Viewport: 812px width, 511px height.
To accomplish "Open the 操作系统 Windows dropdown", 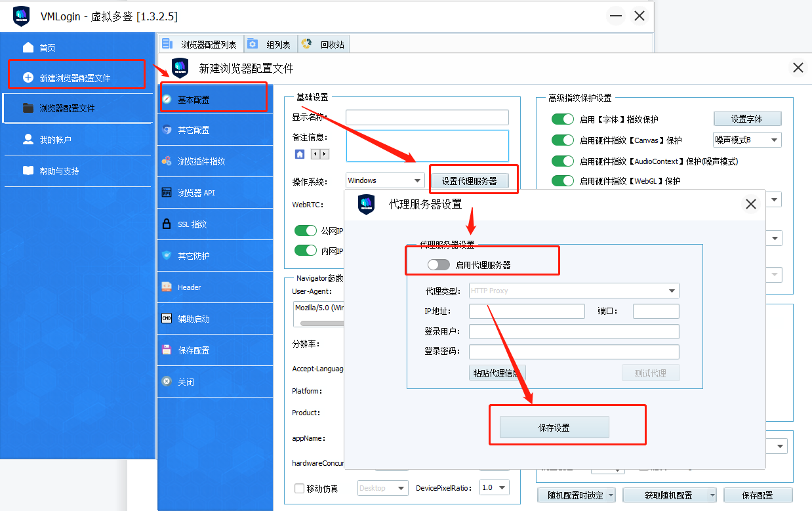I will click(x=385, y=180).
